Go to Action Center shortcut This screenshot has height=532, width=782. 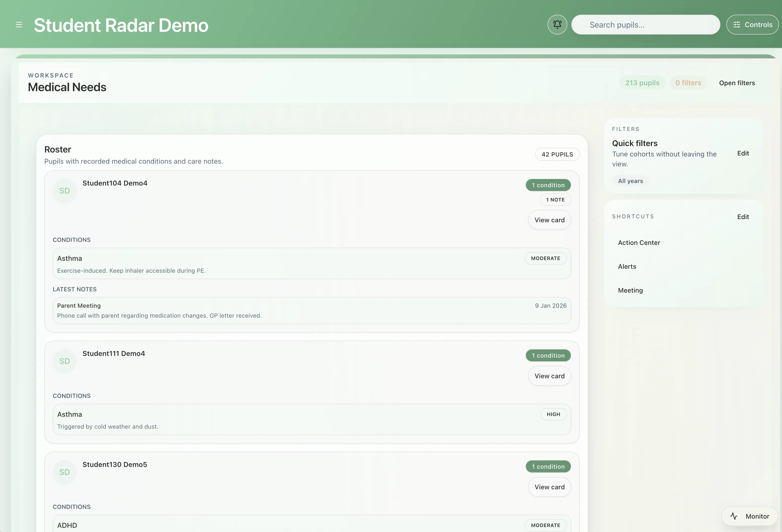coord(639,243)
